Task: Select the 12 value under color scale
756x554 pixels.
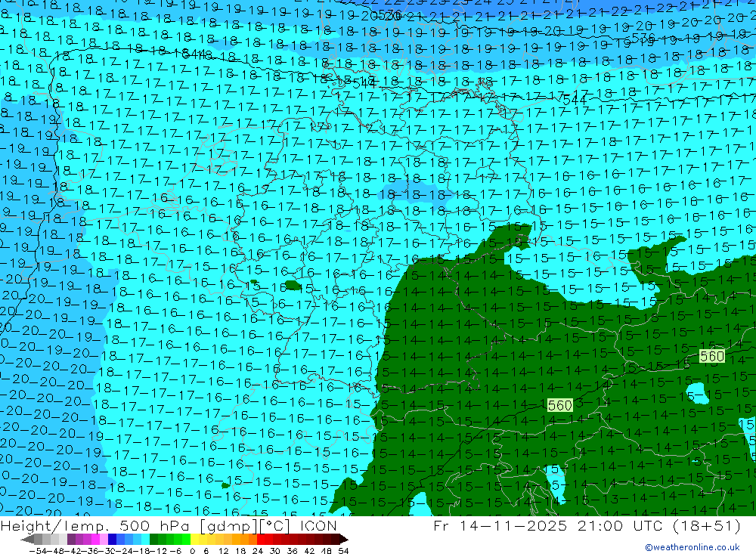Action: [223, 551]
